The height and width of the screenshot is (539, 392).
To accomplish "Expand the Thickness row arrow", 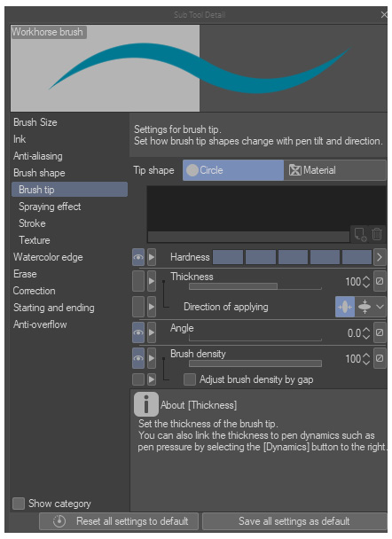I will [x=152, y=281].
